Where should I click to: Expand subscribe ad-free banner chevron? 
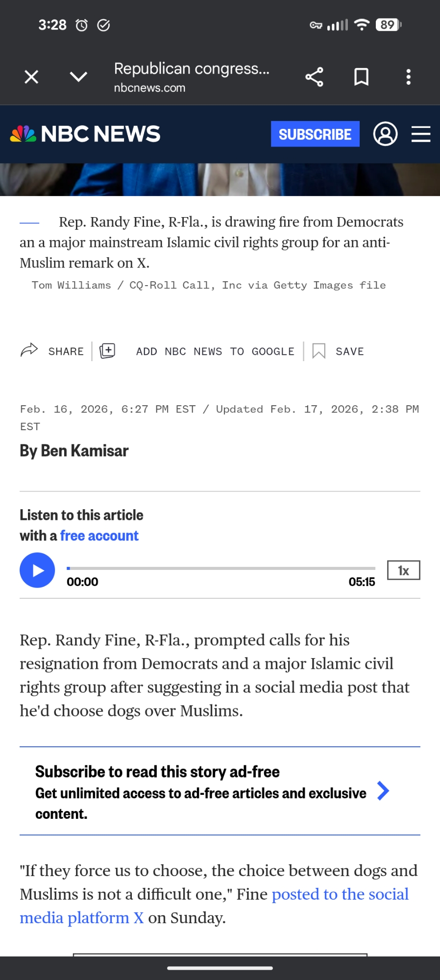383,790
